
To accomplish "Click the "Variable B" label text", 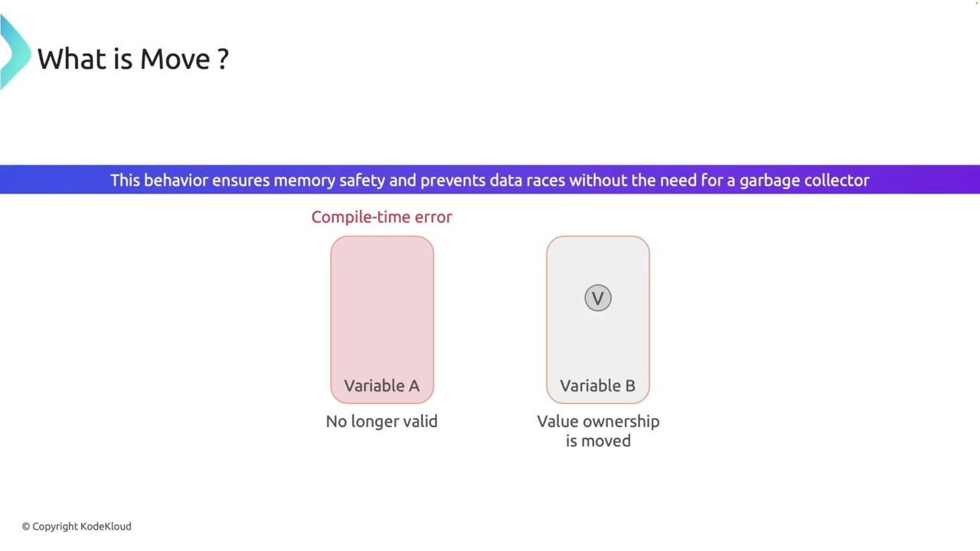I will [598, 386].
